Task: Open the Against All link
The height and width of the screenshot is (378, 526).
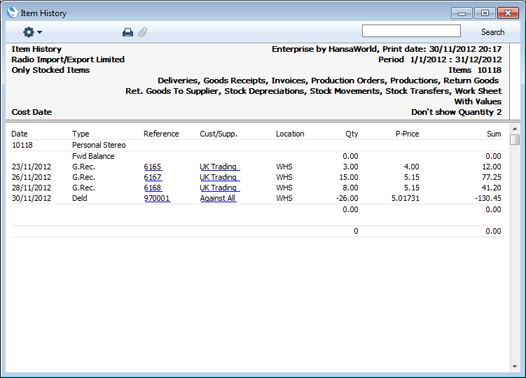Action: tap(218, 198)
